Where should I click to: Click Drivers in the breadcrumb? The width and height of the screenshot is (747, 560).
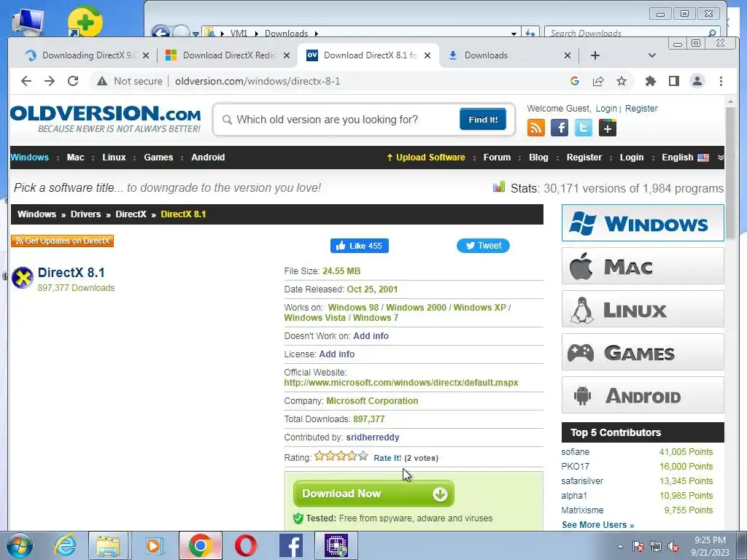(x=86, y=214)
